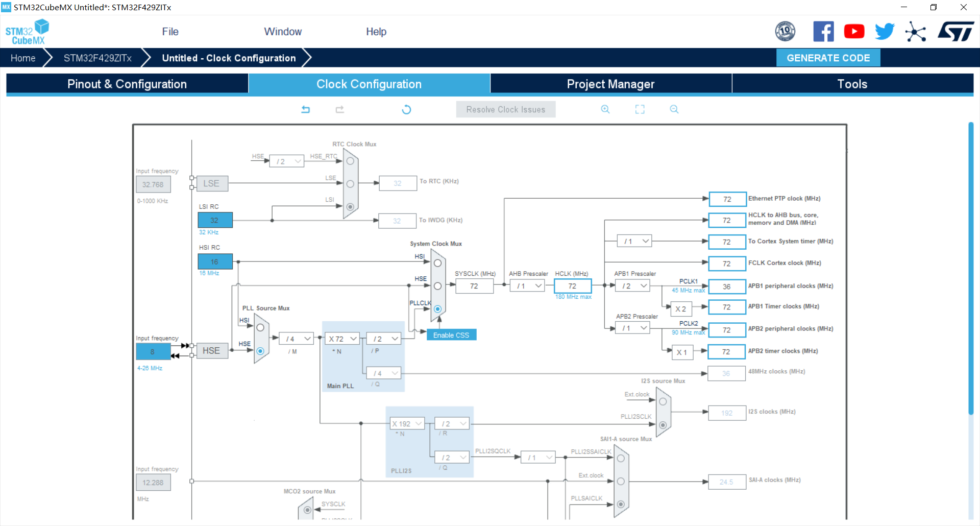980x526 pixels.
Task: Open the Main PLL /Q divider dropdown
Action: click(x=384, y=373)
